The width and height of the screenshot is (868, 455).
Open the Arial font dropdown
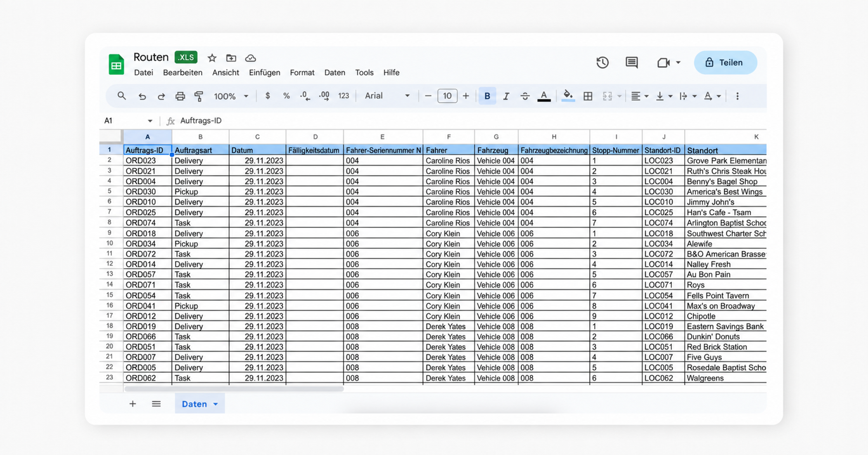pyautogui.click(x=387, y=96)
